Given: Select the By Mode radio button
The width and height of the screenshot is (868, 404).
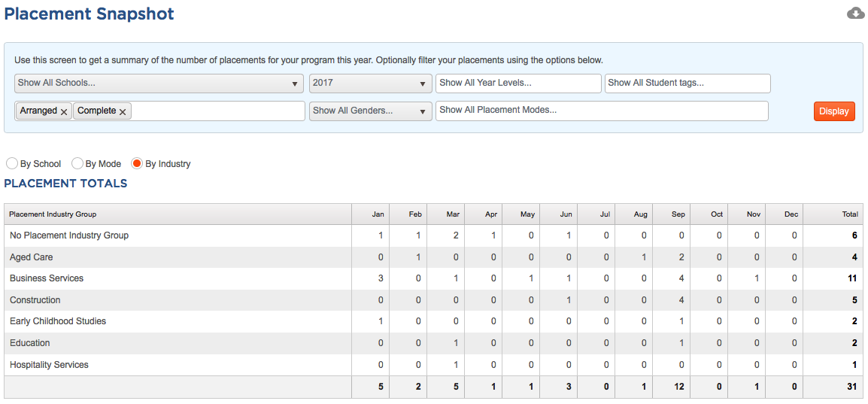Looking at the screenshot, I should [77, 164].
